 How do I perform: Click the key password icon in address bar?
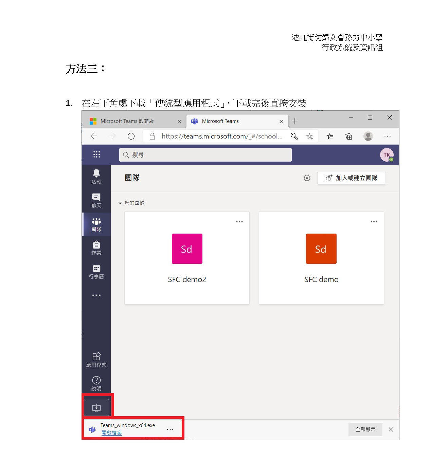294,136
